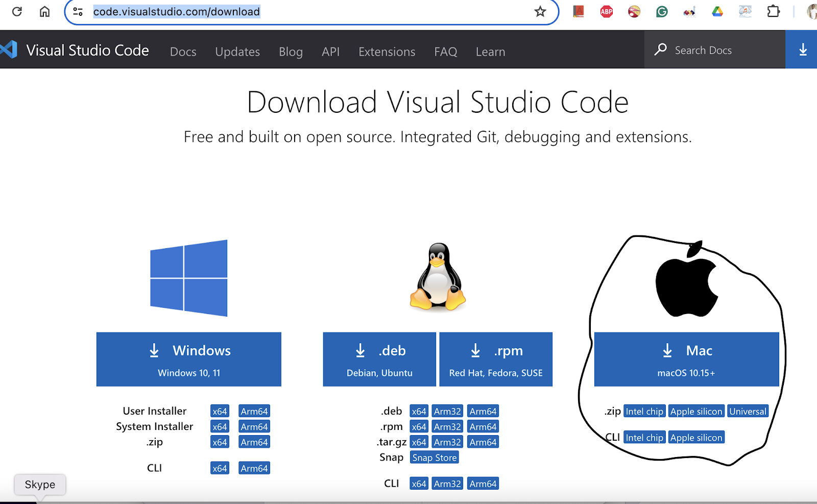Screen dimensions: 817x504
Task: Download Linux CLI Arm32 link
Action: point(447,484)
